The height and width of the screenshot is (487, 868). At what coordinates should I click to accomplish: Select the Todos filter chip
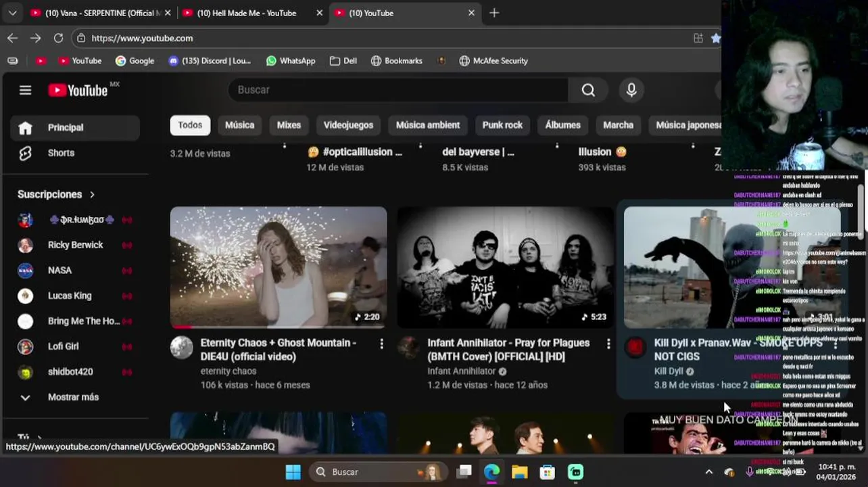coord(190,125)
